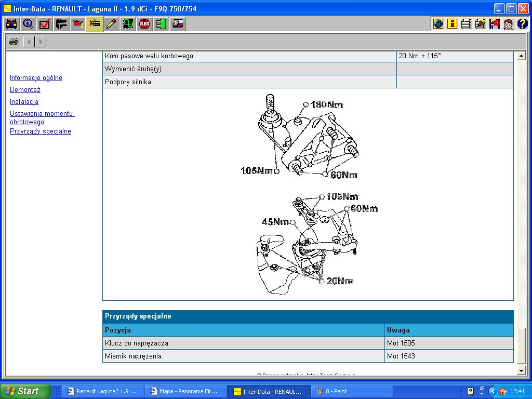Switch to '8 - Paint' taskbar window
This screenshot has height=399, width=532.
pyautogui.click(x=352, y=391)
